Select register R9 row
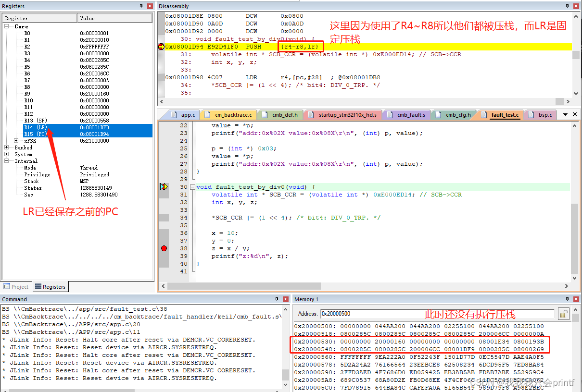582x392 pixels. (x=77, y=94)
